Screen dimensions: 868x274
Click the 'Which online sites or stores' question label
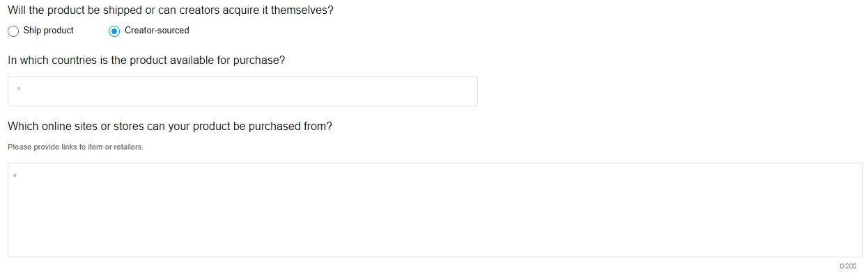click(170, 127)
